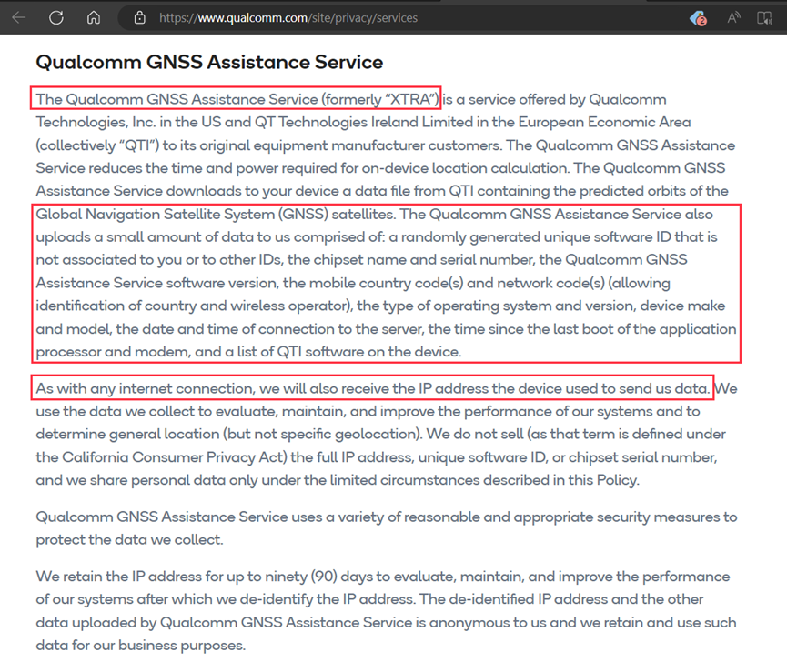Focus the address bar with qualcomm.com URL
787x672 pixels.
288,18
